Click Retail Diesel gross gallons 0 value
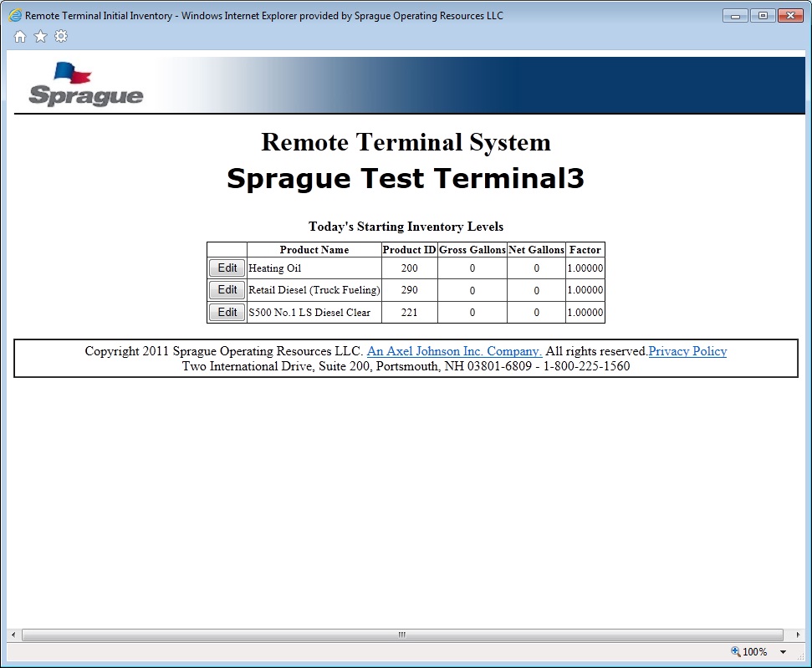 (472, 290)
